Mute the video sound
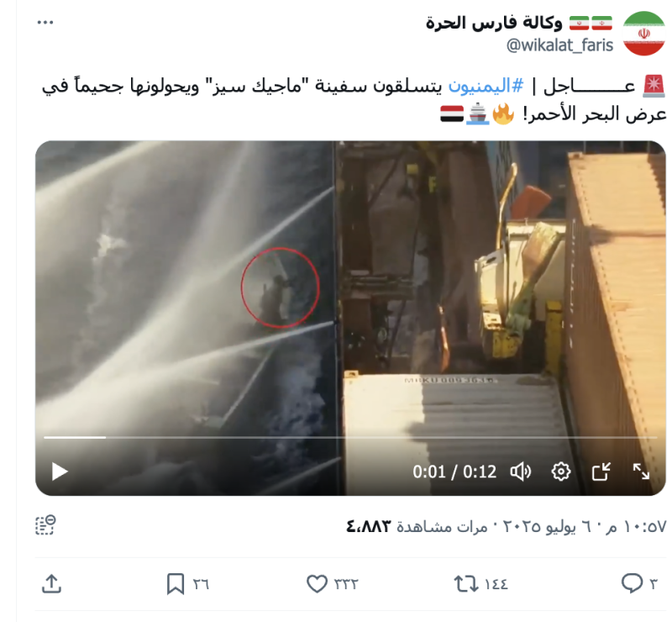 [521, 472]
